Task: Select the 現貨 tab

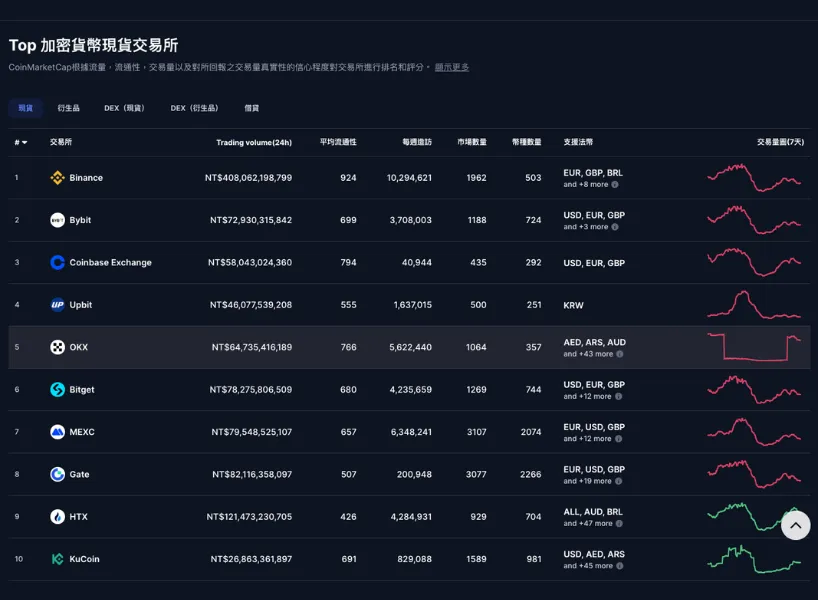Action: tap(26, 108)
